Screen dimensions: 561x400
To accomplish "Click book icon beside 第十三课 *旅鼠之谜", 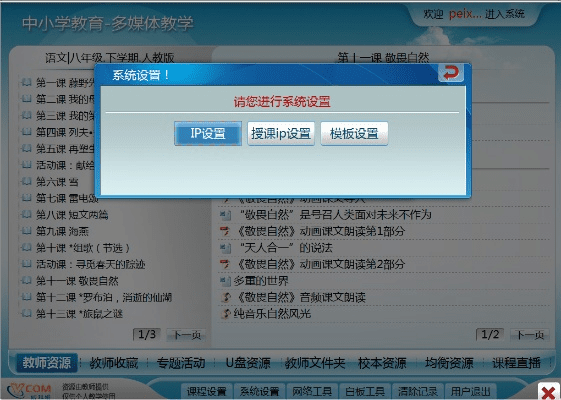I will pos(26,313).
